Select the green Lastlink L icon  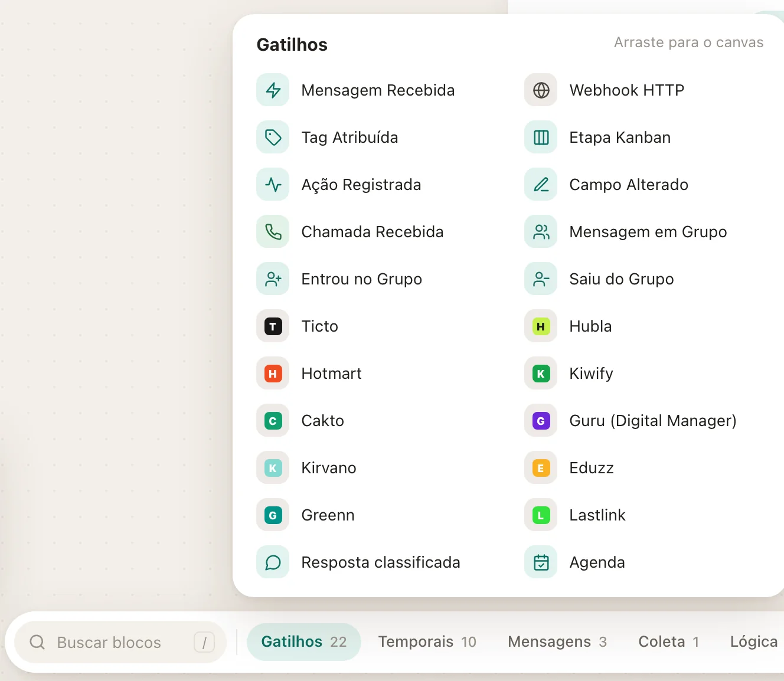[x=541, y=515]
